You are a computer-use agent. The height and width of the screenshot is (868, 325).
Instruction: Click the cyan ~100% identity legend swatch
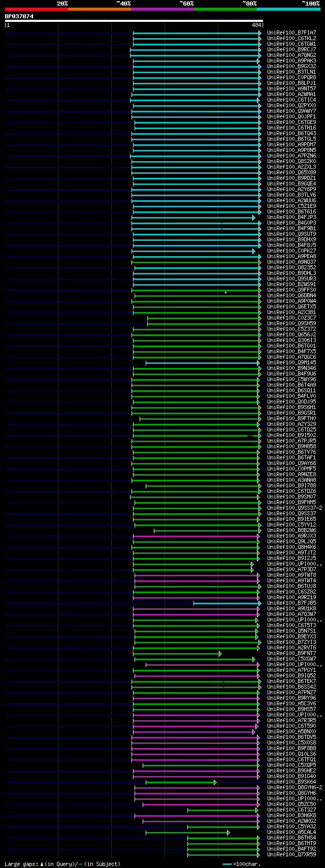pos(288,9)
